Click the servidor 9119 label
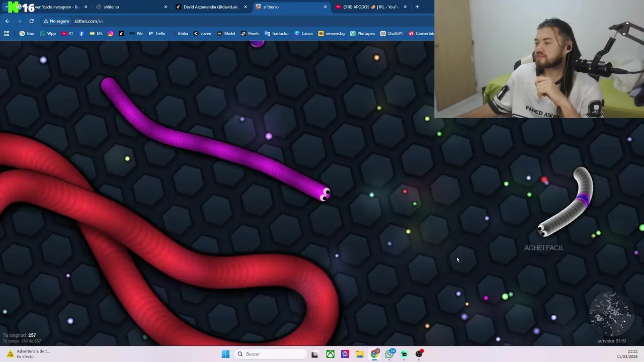This screenshot has width=644, height=362. click(611, 341)
